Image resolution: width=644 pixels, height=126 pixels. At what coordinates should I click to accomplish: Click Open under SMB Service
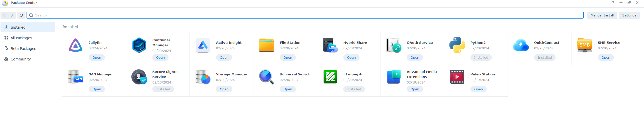pyautogui.click(x=606, y=58)
